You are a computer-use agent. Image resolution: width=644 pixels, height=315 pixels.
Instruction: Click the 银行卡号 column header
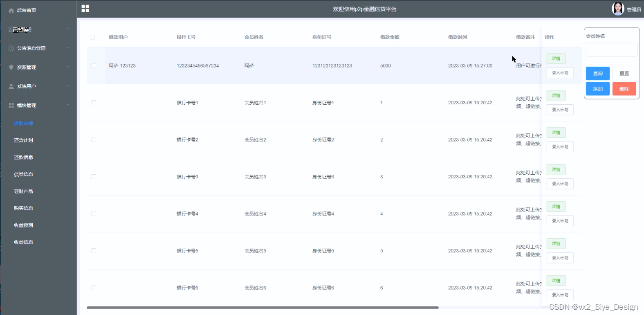point(186,37)
